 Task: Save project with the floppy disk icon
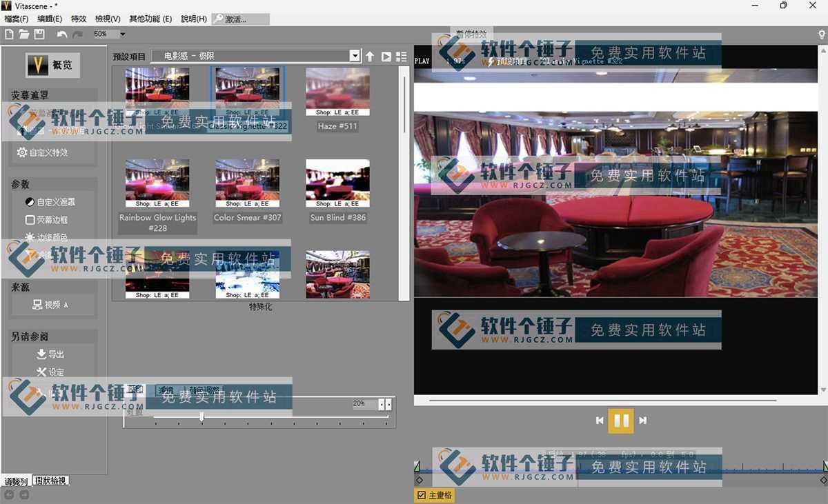39,34
